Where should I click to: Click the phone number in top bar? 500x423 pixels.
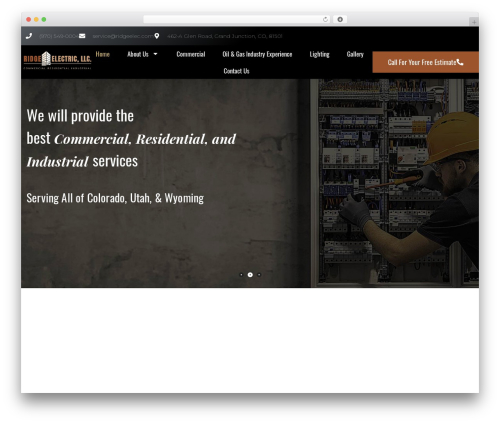tap(58, 36)
